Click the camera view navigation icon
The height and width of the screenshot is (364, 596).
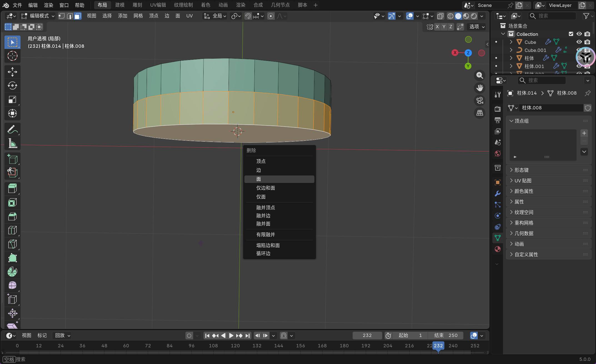480,101
